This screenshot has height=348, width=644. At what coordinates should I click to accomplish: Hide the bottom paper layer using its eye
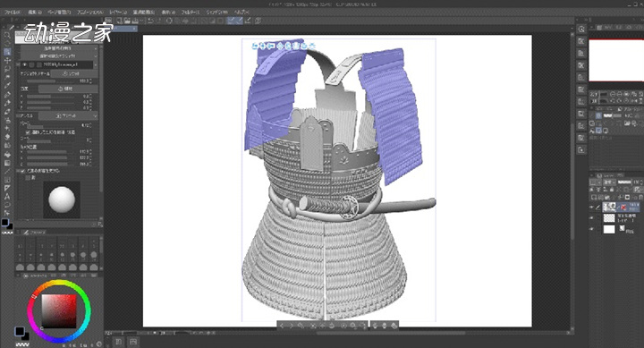(x=592, y=229)
